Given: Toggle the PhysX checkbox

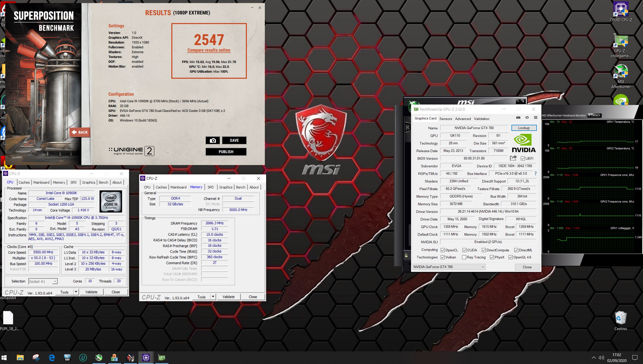Looking at the screenshot, I should point(492,257).
